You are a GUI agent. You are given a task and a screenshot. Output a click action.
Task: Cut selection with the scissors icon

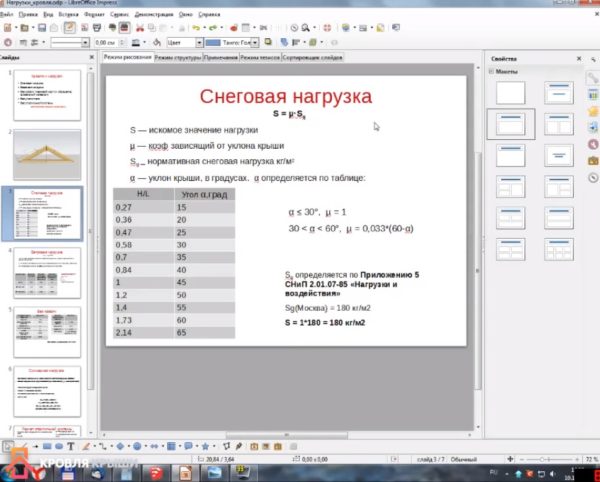coord(140,28)
